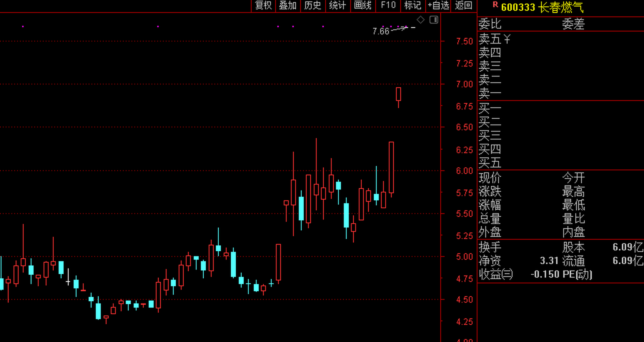Click the 收益(三) value -0.150
644x342 pixels.
(x=545, y=274)
